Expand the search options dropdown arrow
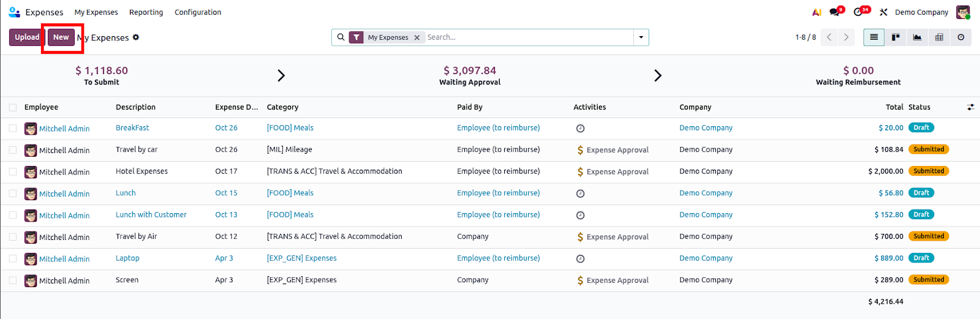This screenshot has height=319, width=980. [x=641, y=37]
